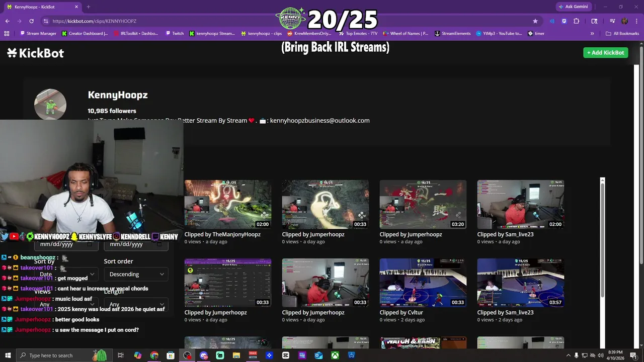Open the Windows Start menu
Screen dimensions: 644x362
point(8,355)
